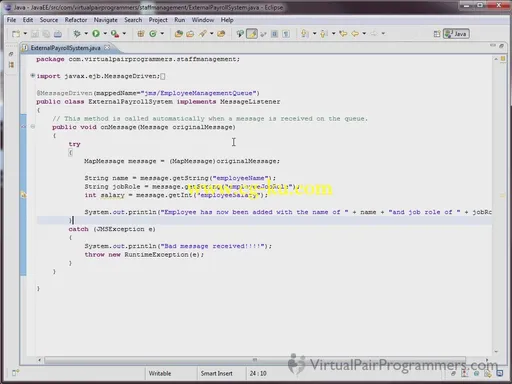The height and width of the screenshot is (384, 512).
Task: Open the External Tools dropdown arrow
Action: point(124,34)
